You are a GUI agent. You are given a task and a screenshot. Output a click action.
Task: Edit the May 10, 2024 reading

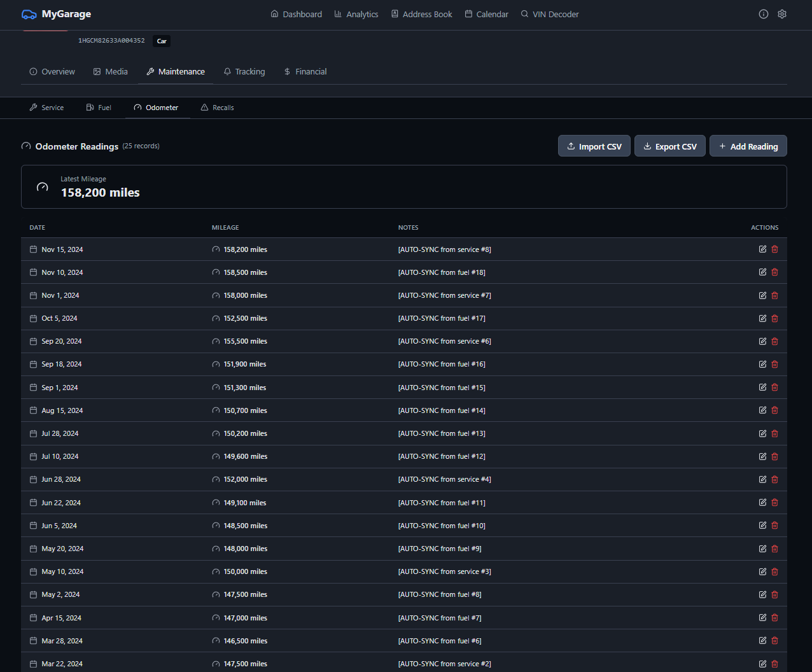762,571
